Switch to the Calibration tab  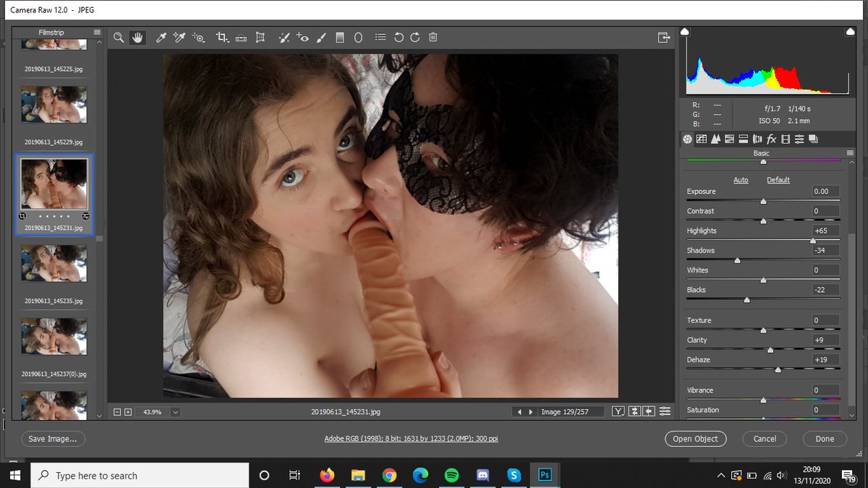point(786,139)
